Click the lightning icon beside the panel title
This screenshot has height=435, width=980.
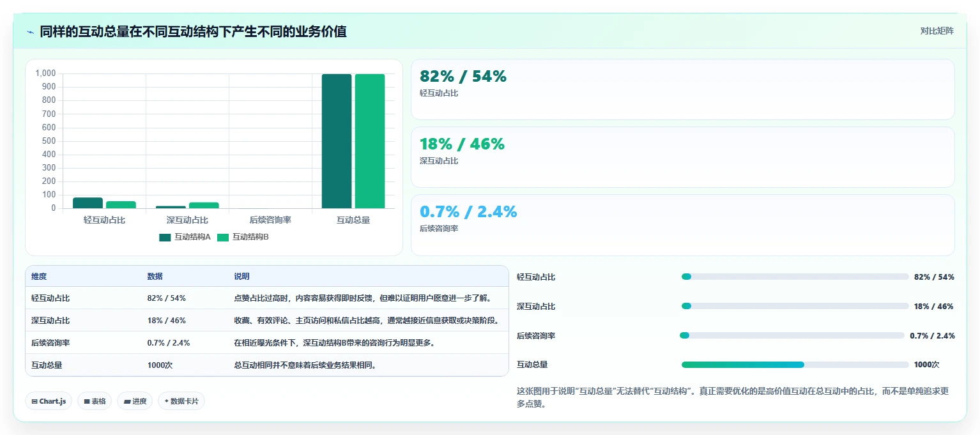[31, 32]
